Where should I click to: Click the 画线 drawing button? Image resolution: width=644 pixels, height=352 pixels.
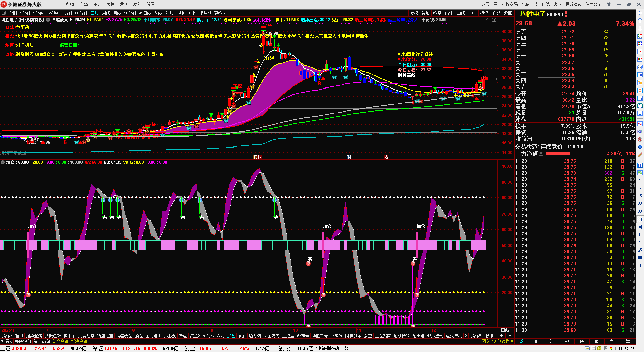pyautogui.click(x=461, y=13)
